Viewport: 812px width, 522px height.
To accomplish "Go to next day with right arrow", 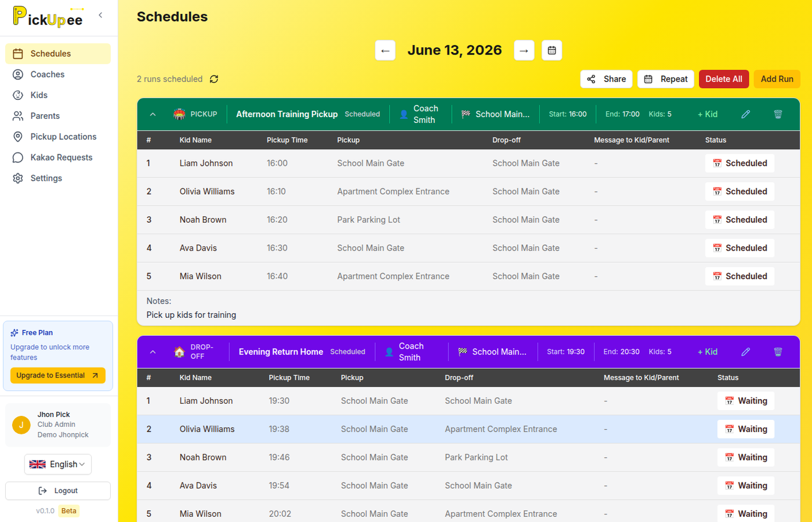I will click(x=524, y=50).
